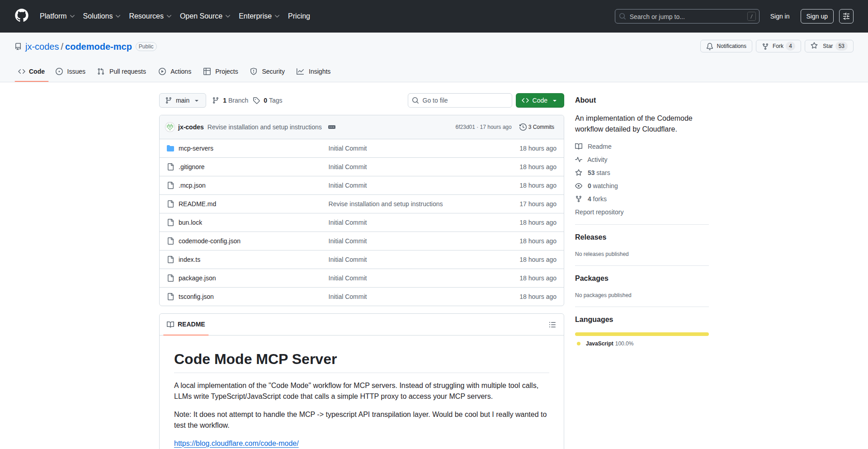View the 3 Commits history
Viewport: 868px width, 449px height.
pos(537,127)
